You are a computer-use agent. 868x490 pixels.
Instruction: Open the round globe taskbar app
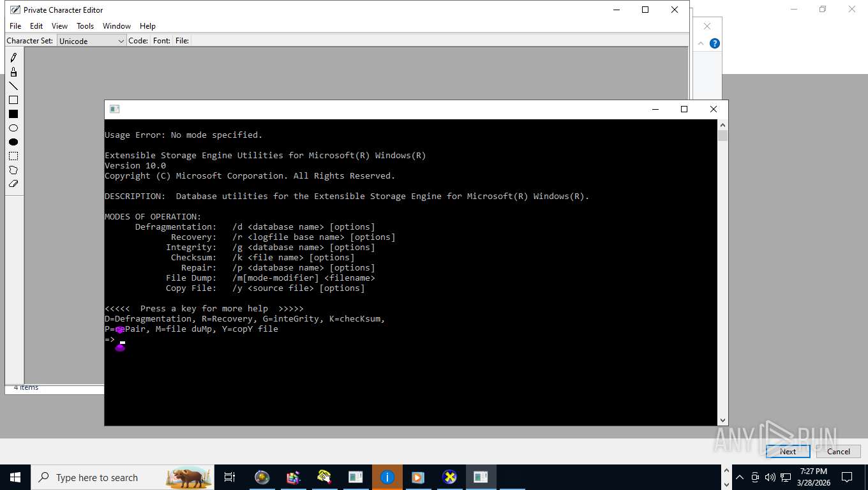(x=262, y=477)
